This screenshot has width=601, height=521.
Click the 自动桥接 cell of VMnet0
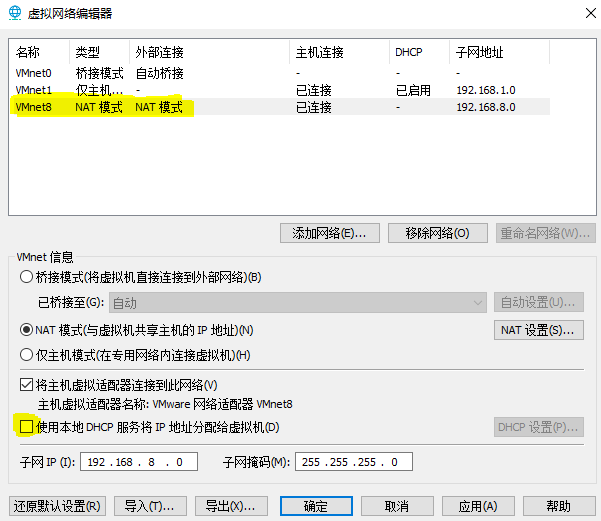(159, 73)
